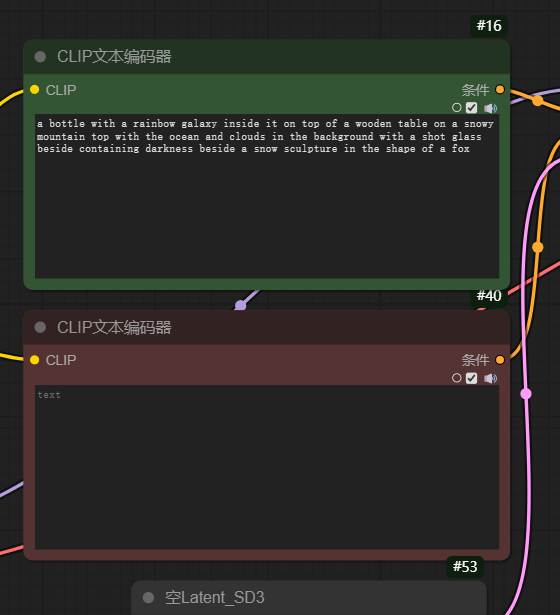The width and height of the screenshot is (560, 615).
Task: Click the yellow CLIP input port on red node
Action: 35,360
